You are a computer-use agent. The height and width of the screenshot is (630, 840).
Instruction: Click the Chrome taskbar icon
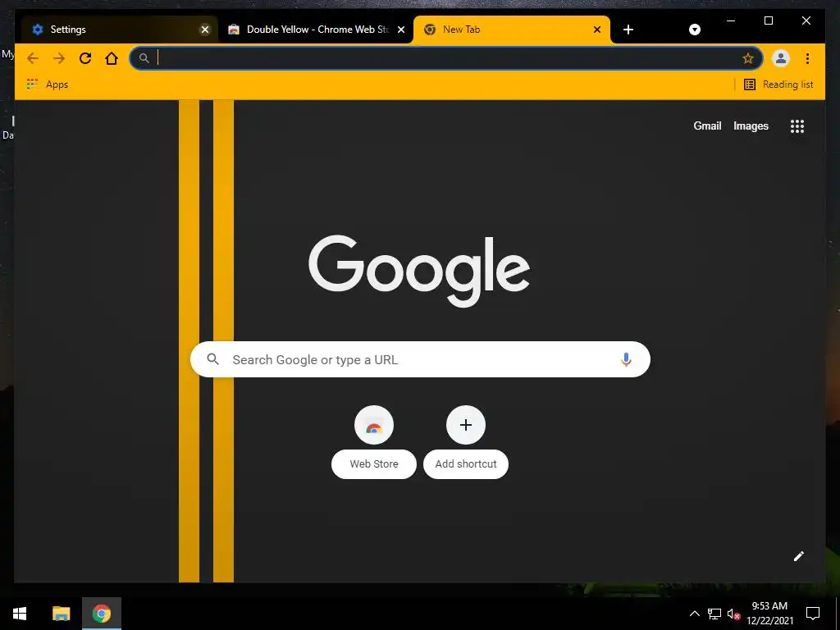(x=102, y=614)
